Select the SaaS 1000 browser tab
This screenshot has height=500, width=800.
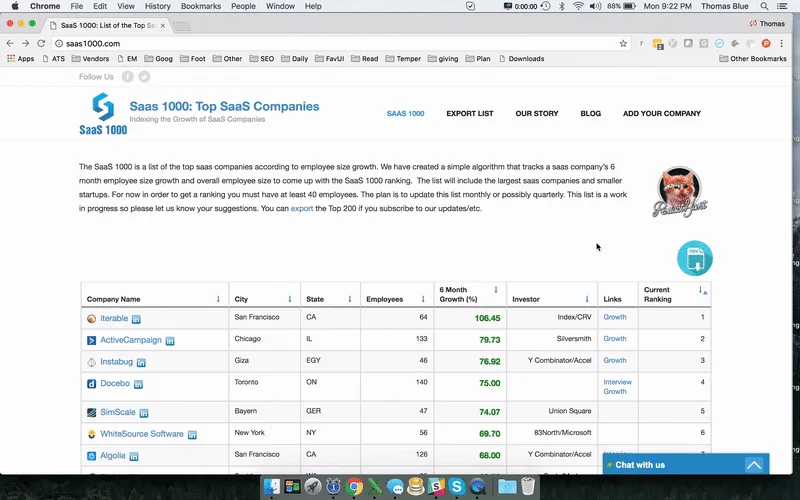point(108,25)
